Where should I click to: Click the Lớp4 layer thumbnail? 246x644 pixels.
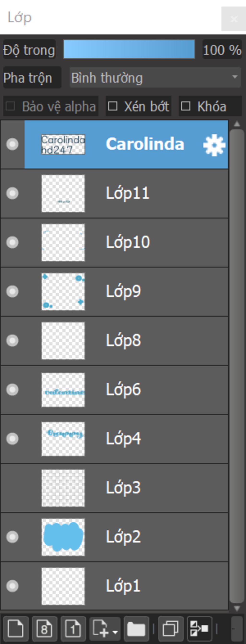pyautogui.click(x=63, y=439)
